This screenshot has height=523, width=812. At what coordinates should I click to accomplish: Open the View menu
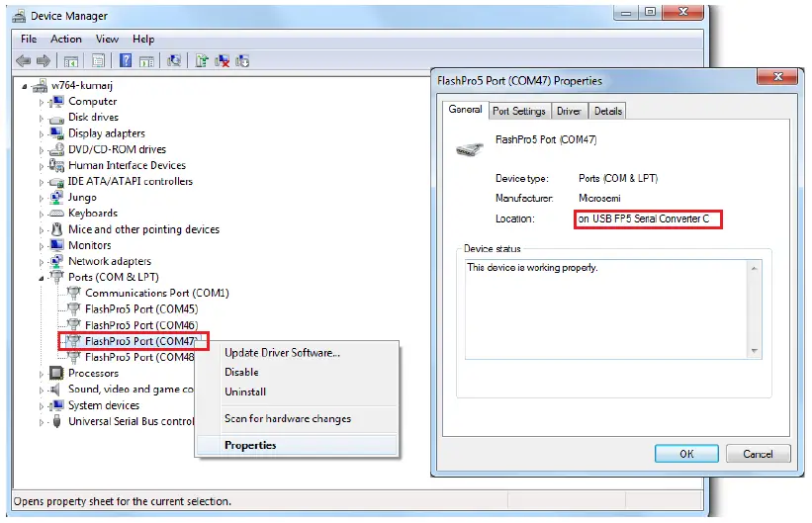click(107, 39)
